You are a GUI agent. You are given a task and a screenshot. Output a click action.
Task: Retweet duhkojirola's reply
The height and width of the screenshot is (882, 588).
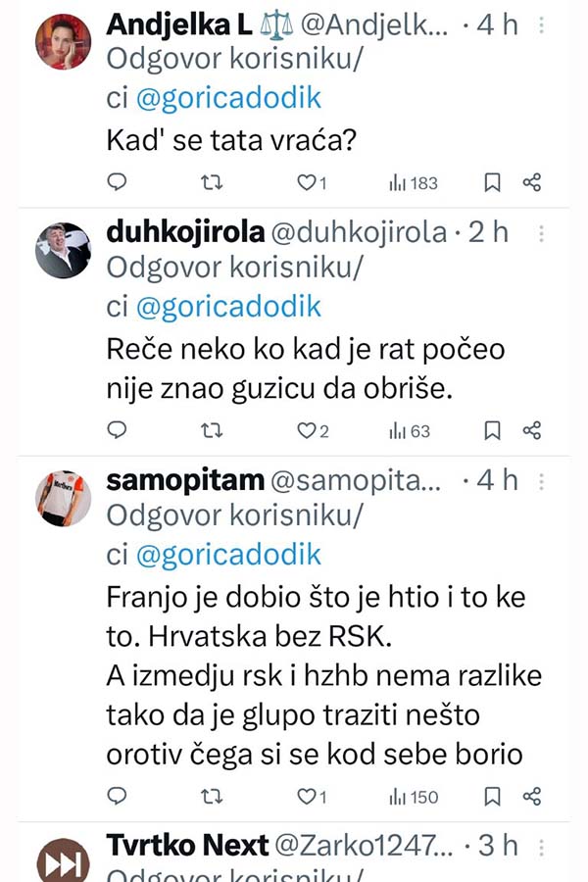(211, 430)
